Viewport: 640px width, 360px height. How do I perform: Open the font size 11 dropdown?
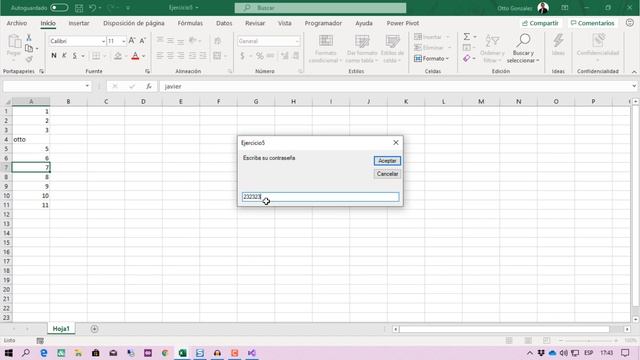click(123, 41)
